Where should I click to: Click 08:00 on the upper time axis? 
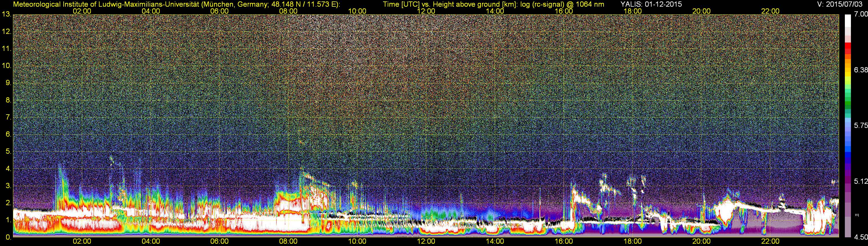288,11
